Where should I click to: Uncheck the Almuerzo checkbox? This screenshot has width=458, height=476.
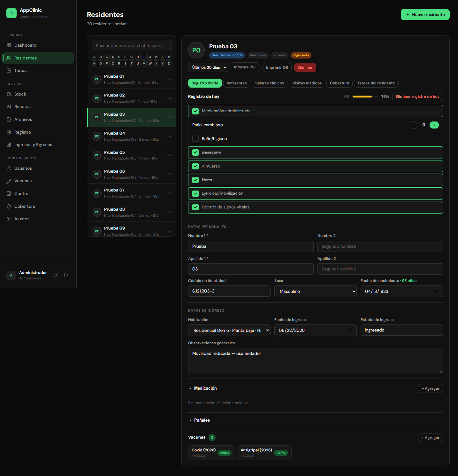click(x=195, y=166)
